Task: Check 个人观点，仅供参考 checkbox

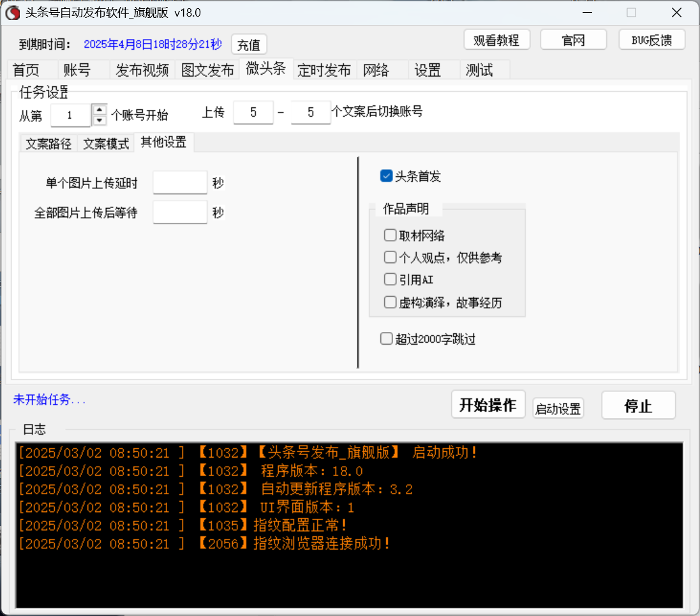Action: click(x=390, y=257)
